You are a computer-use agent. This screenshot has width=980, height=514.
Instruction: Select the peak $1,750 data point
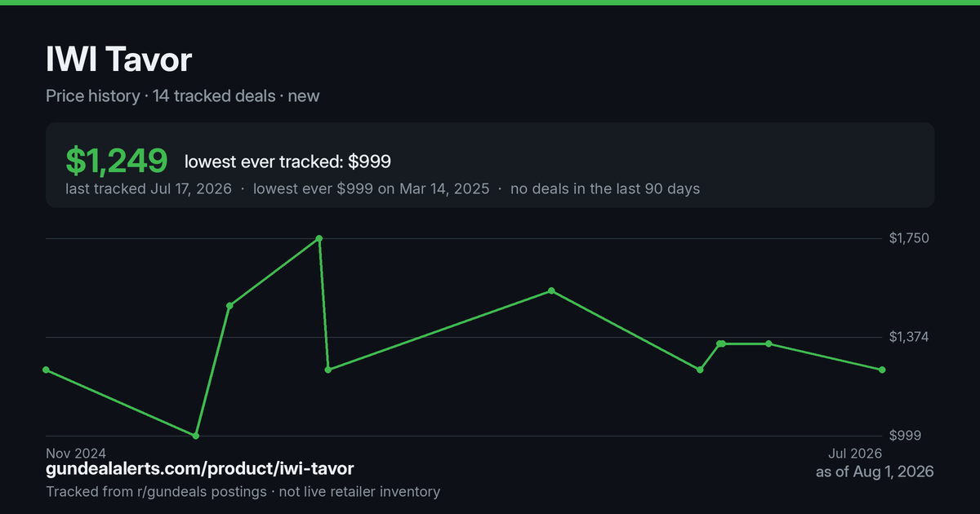(319, 238)
